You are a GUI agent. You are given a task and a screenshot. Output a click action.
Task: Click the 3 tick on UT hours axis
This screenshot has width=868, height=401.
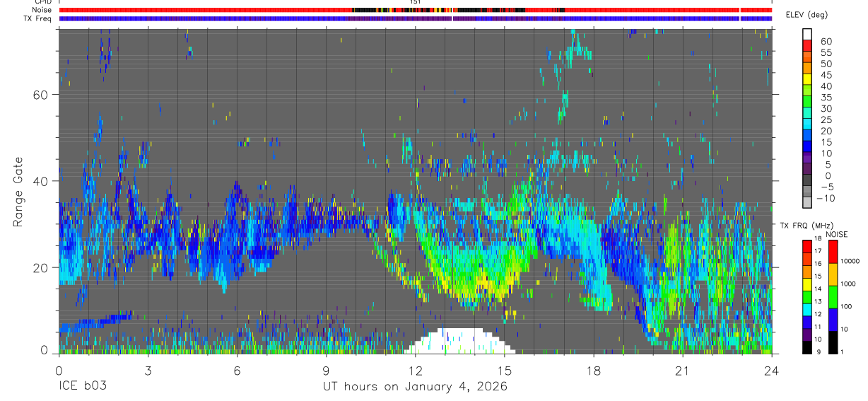[x=148, y=370]
